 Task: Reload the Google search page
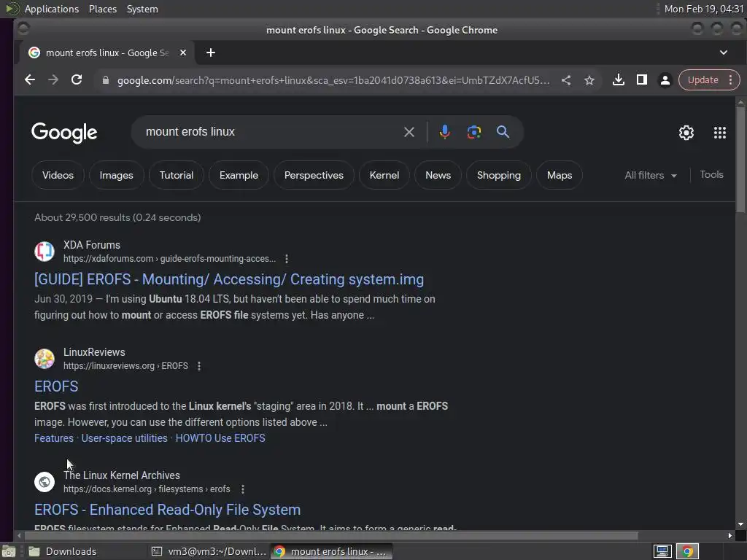77,80
